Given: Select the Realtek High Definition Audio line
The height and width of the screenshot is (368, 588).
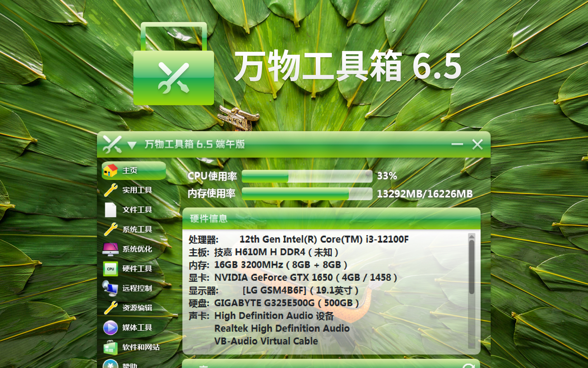Looking at the screenshot, I should tap(282, 328).
